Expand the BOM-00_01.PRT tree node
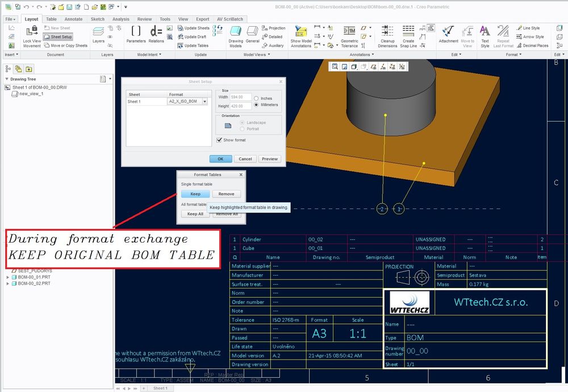568x392 pixels. tap(7, 277)
